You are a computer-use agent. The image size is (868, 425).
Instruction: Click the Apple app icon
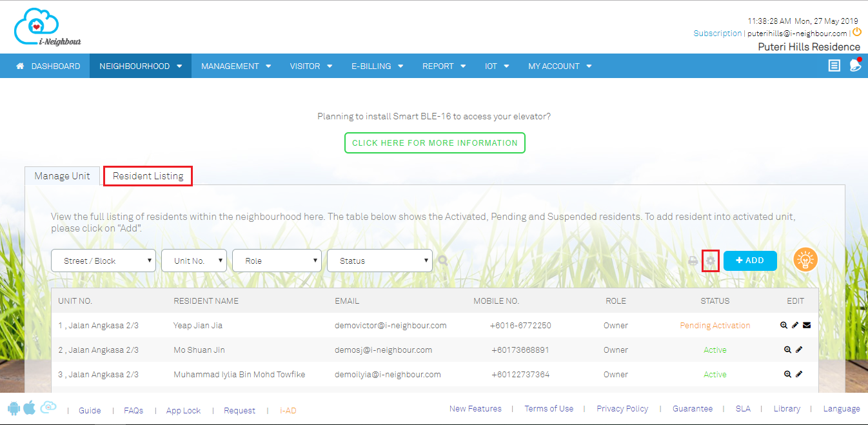click(29, 408)
